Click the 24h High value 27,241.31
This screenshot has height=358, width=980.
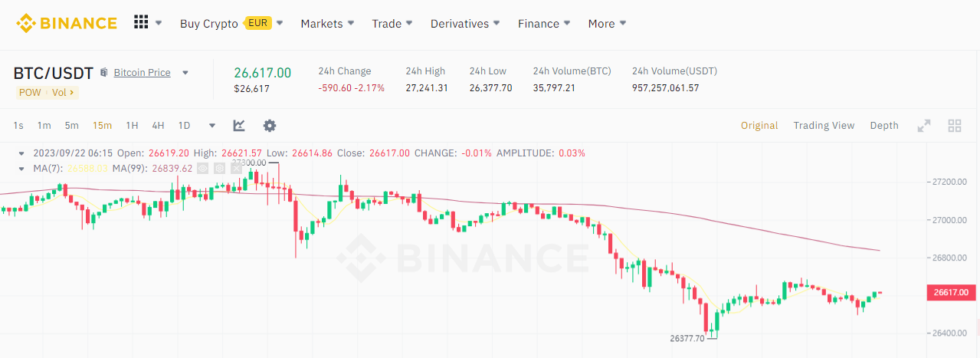coord(427,88)
